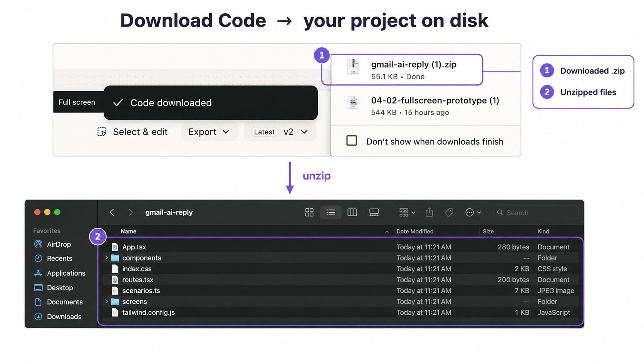Go forward in Finder window
Image resolution: width=644 pixels, height=362 pixels.
pyautogui.click(x=131, y=212)
